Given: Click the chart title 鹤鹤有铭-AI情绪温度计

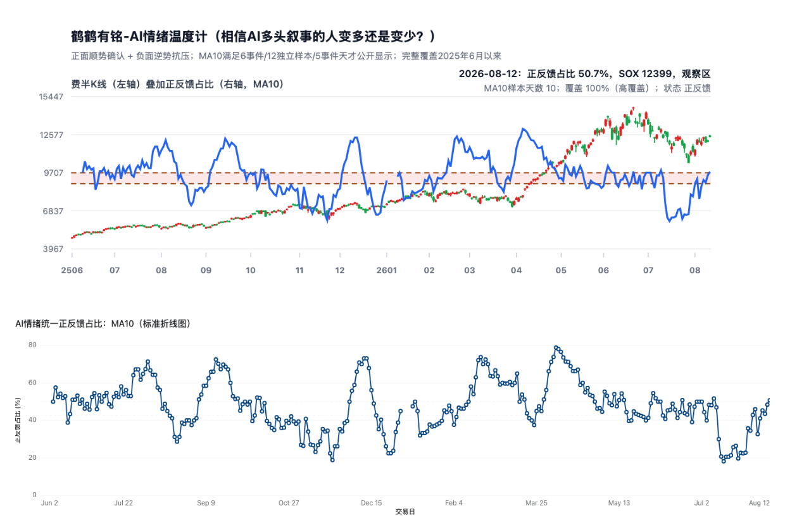Looking at the screenshot, I should pos(254,35).
